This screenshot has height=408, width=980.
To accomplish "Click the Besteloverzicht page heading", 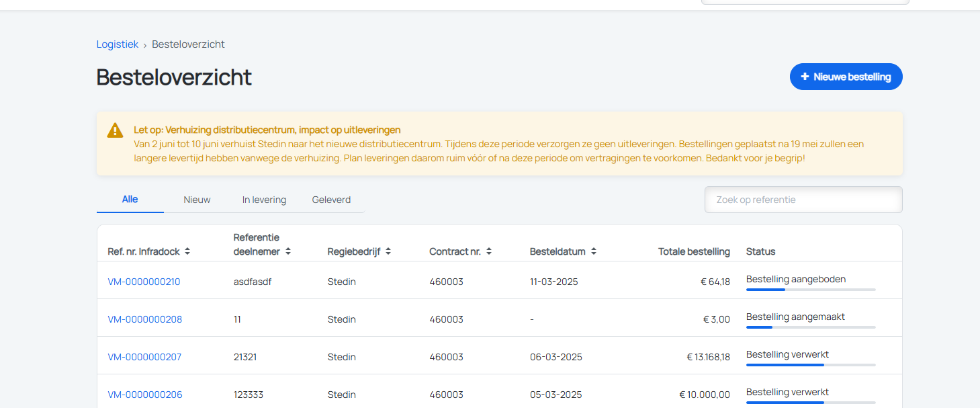I will 174,77.
